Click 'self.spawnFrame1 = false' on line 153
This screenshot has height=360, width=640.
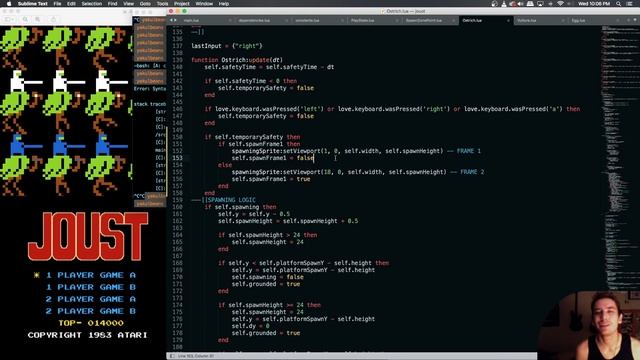(x=273, y=158)
